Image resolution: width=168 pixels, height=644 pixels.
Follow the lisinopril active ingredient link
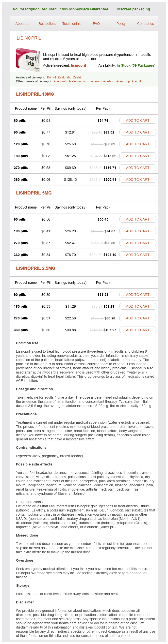(x=78, y=65)
